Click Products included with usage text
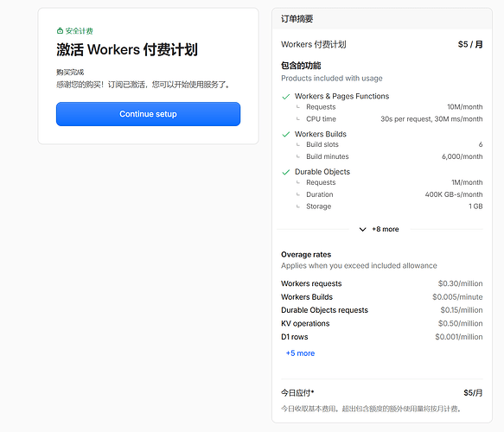The width and height of the screenshot is (504, 432). pyautogui.click(x=332, y=79)
